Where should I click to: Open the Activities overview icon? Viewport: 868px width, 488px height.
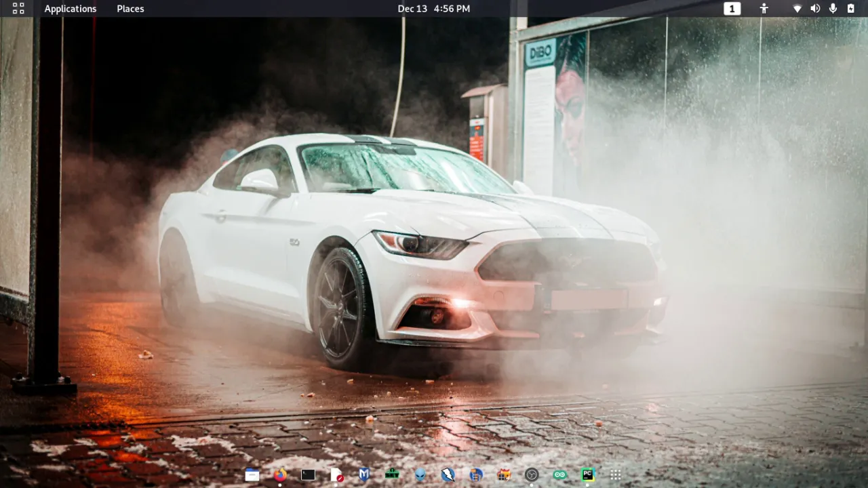[x=18, y=8]
